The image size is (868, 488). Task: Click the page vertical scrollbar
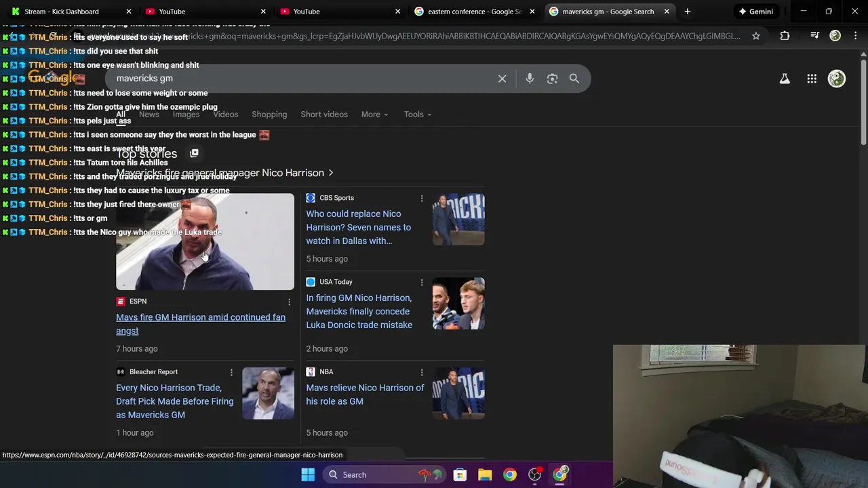pyautogui.click(x=863, y=102)
